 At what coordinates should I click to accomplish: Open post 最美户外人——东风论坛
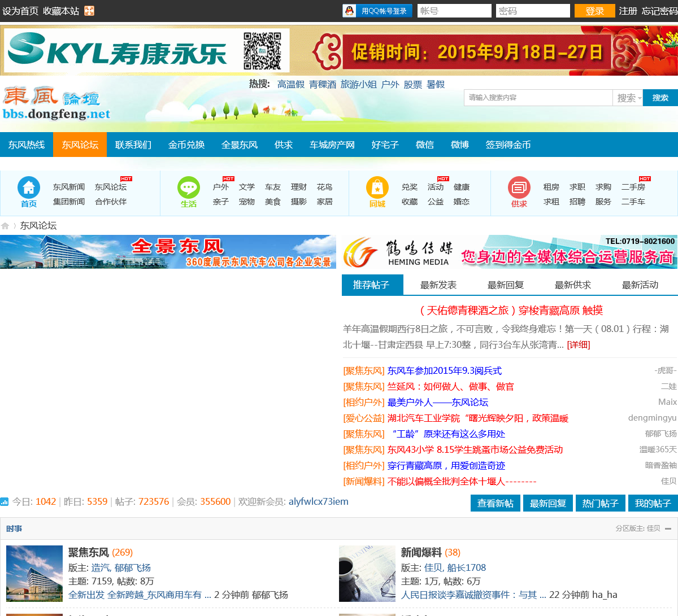click(438, 402)
